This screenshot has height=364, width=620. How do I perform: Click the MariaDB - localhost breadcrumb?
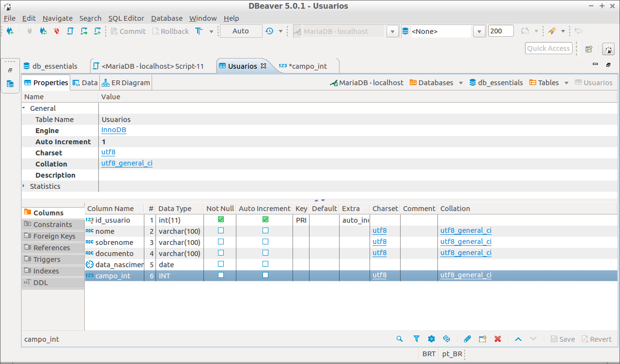point(367,83)
